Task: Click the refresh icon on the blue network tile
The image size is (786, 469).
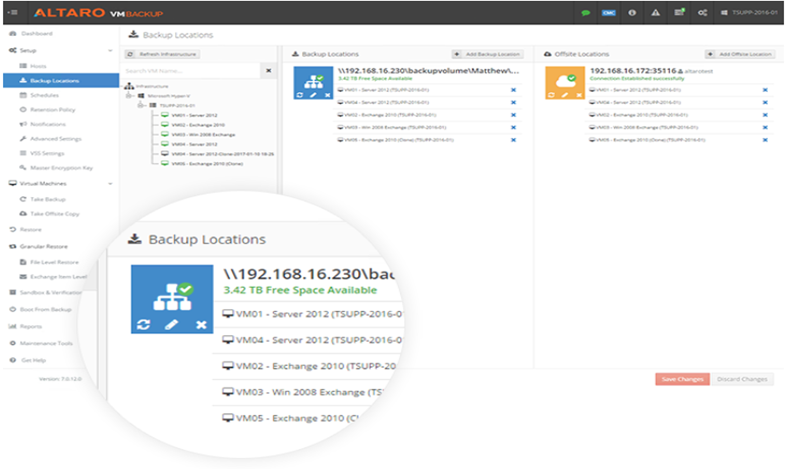Action: 300,95
